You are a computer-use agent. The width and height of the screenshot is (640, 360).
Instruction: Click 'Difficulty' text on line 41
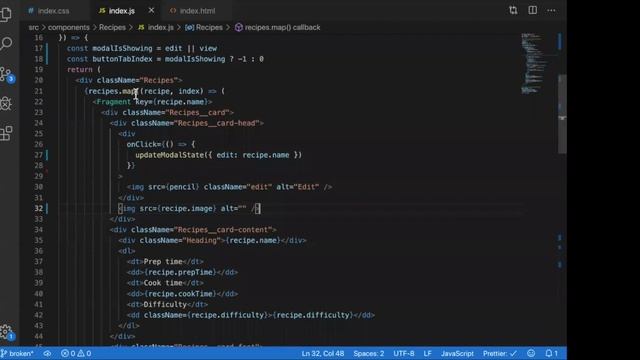coord(165,304)
